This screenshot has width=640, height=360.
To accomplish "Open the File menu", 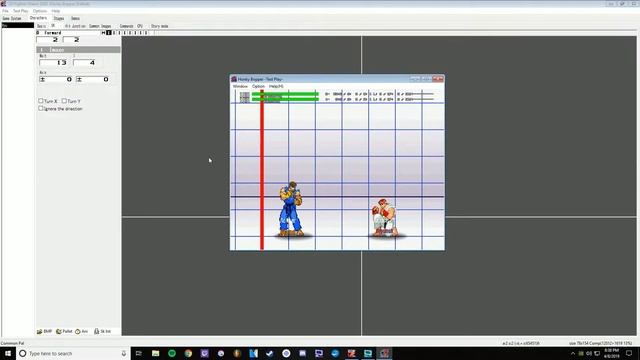I will pyautogui.click(x=5, y=11).
